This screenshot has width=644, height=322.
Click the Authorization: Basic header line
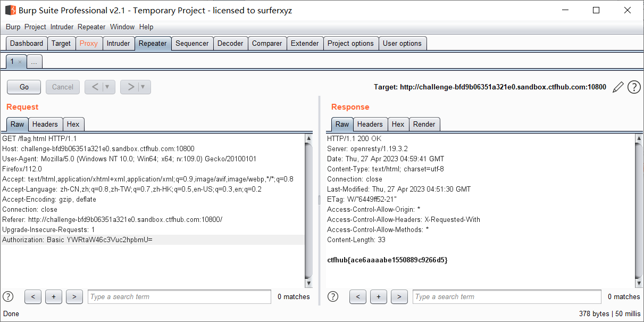(77, 240)
